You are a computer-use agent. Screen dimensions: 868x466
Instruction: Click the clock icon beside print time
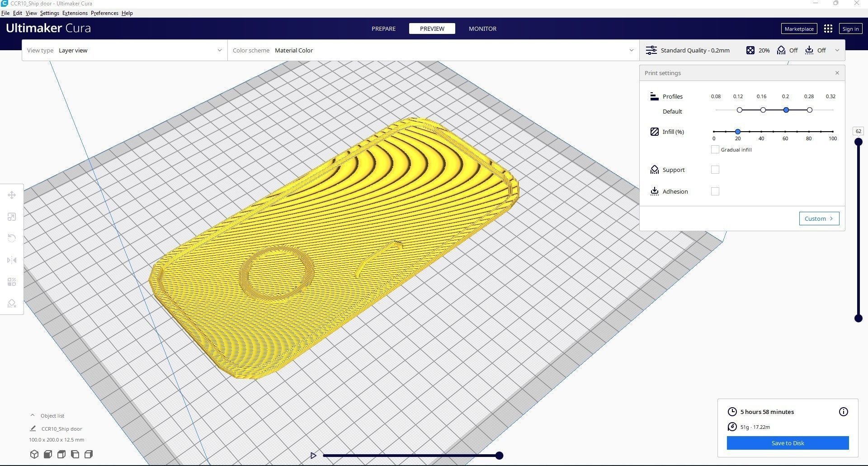click(x=732, y=412)
